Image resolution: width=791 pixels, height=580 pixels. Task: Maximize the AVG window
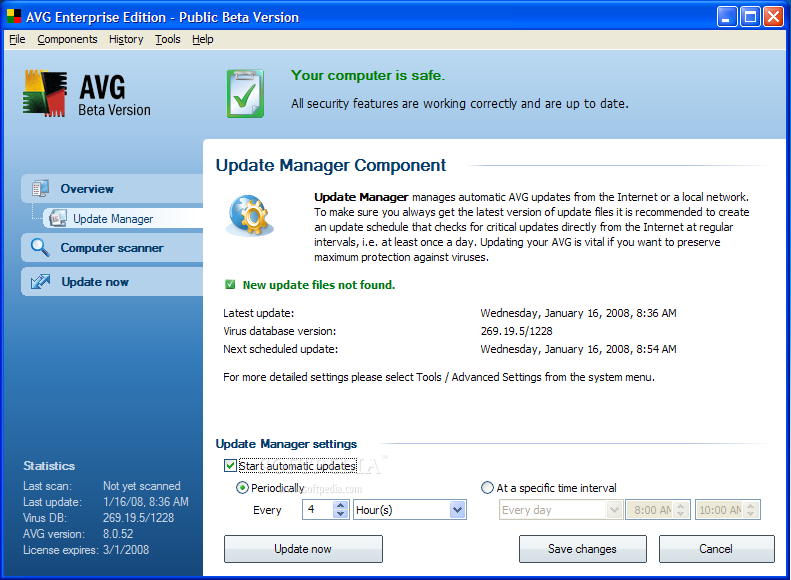click(x=750, y=17)
